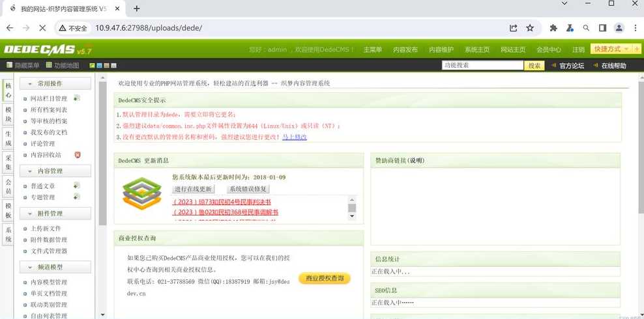Open 所有档案列表 in the sidebar
Viewport: 644px width, 319px height.
point(49,110)
